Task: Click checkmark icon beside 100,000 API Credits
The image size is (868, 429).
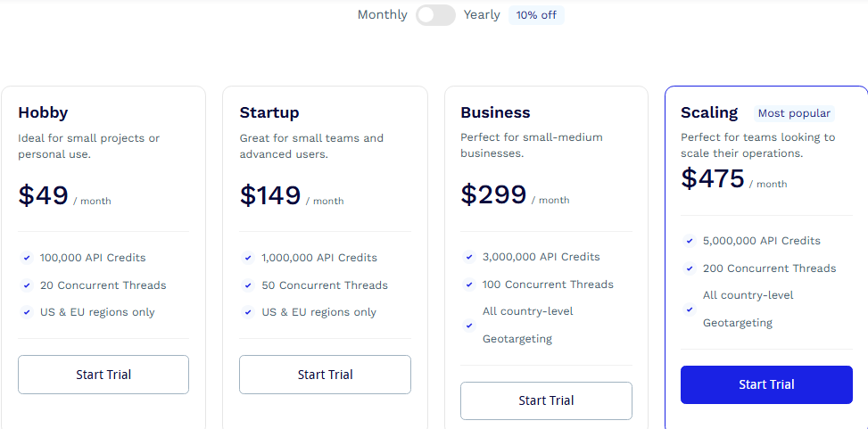Action: tap(27, 258)
